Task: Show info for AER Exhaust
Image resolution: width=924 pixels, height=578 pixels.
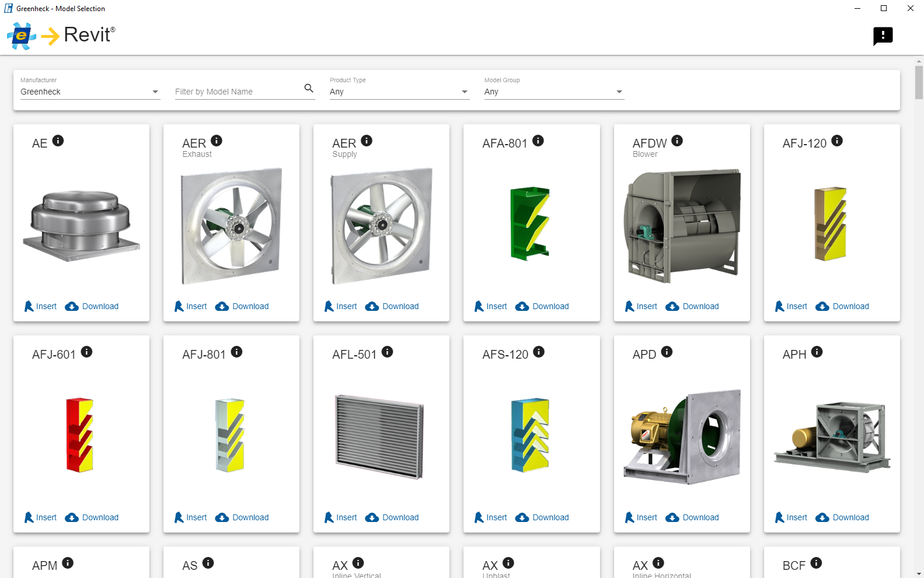Action: point(217,141)
